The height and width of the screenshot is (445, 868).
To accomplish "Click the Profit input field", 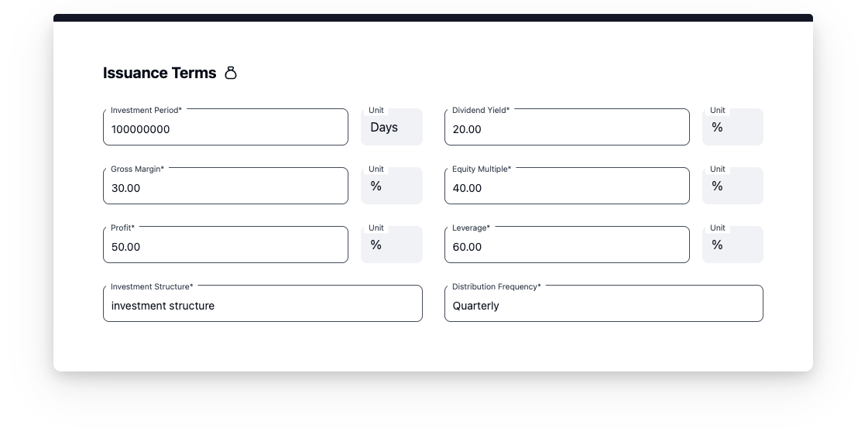I will (x=225, y=246).
